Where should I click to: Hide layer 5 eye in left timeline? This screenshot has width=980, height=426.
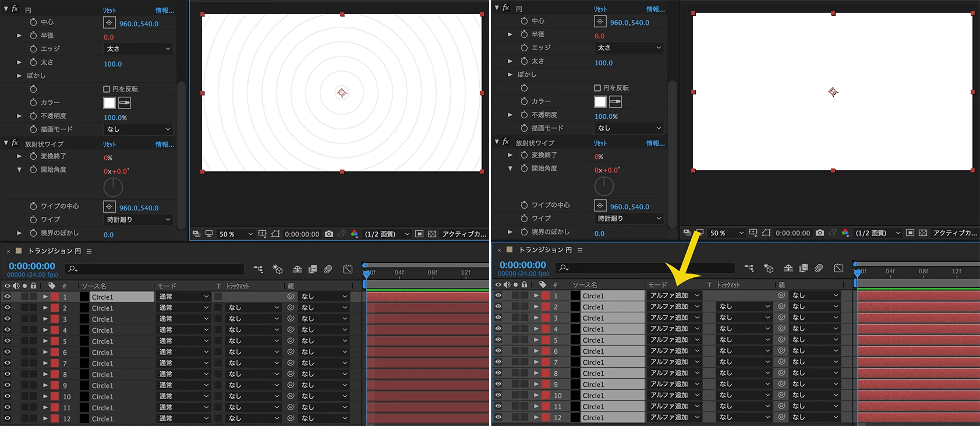(x=8, y=341)
